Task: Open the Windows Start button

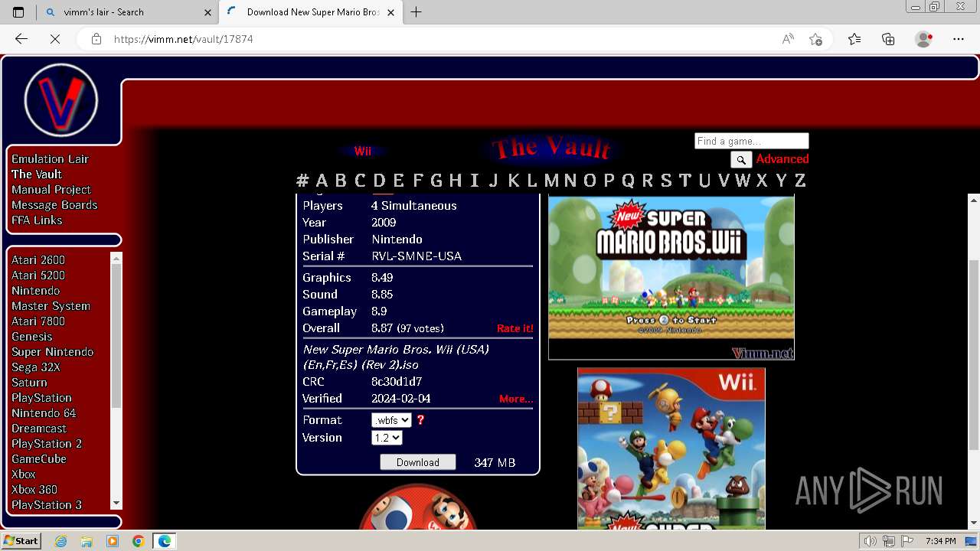Action: 21,540
